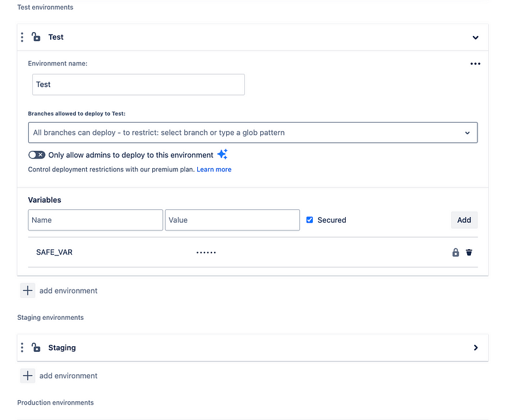This screenshot has width=514, height=420.
Task: Expand the Staging environment chevron
Action: coord(475,347)
